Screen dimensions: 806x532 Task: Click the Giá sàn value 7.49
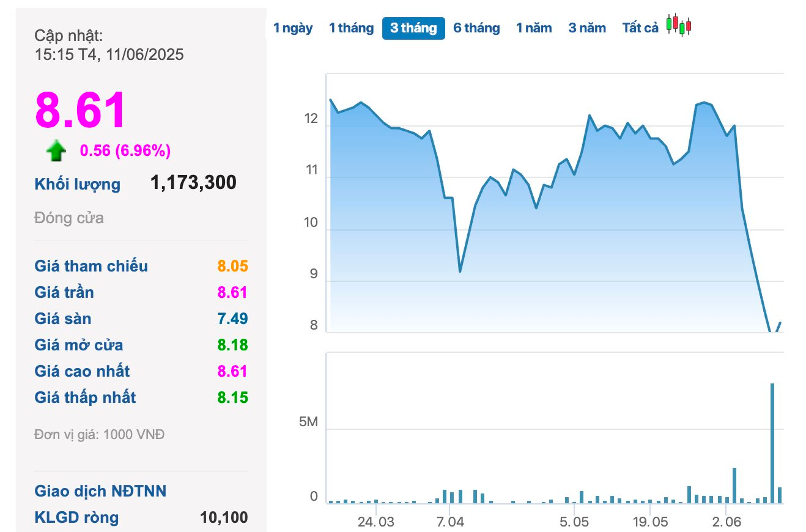233,319
